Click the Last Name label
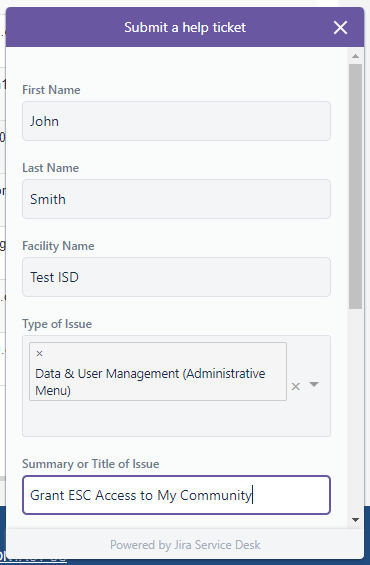 [50, 168]
